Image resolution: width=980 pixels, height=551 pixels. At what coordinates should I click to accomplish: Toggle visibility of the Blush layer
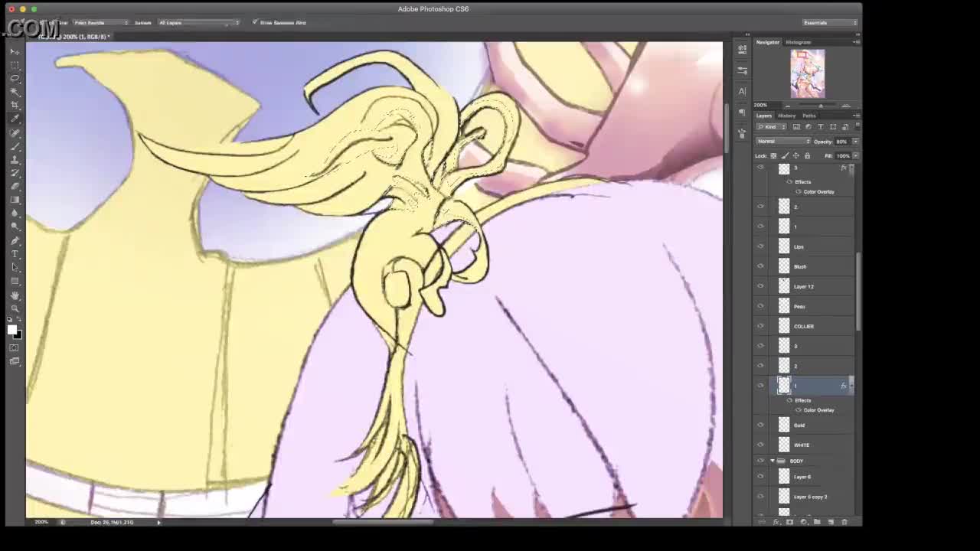coord(760,266)
